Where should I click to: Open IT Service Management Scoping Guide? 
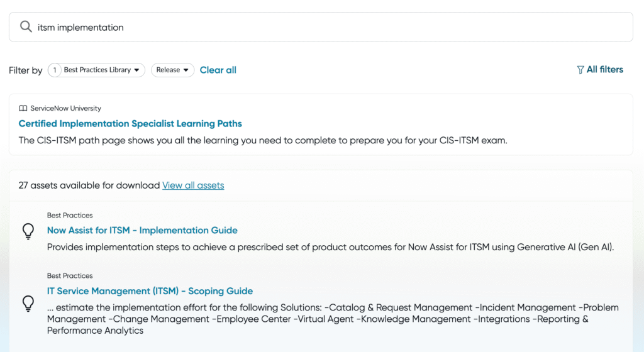pos(150,291)
